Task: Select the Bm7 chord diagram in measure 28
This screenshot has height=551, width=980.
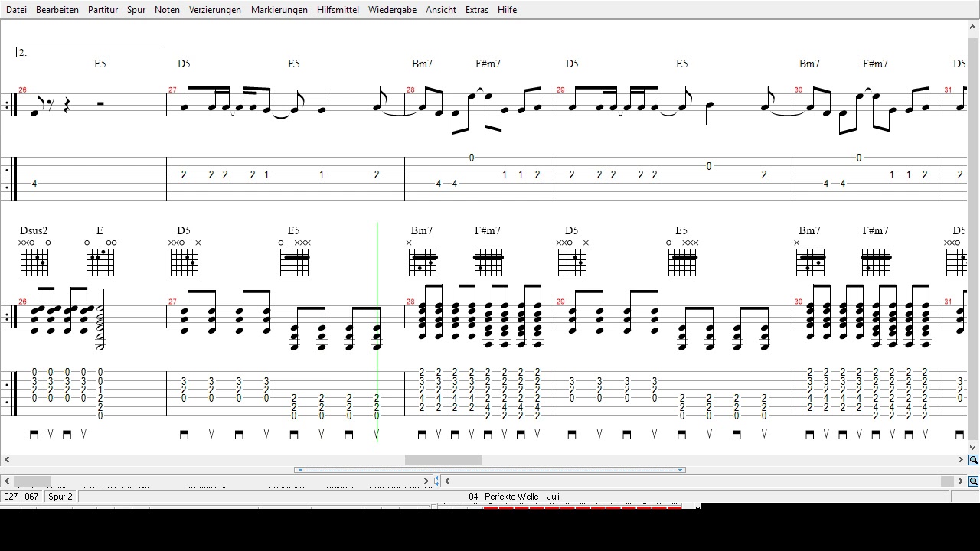Action: click(x=422, y=258)
